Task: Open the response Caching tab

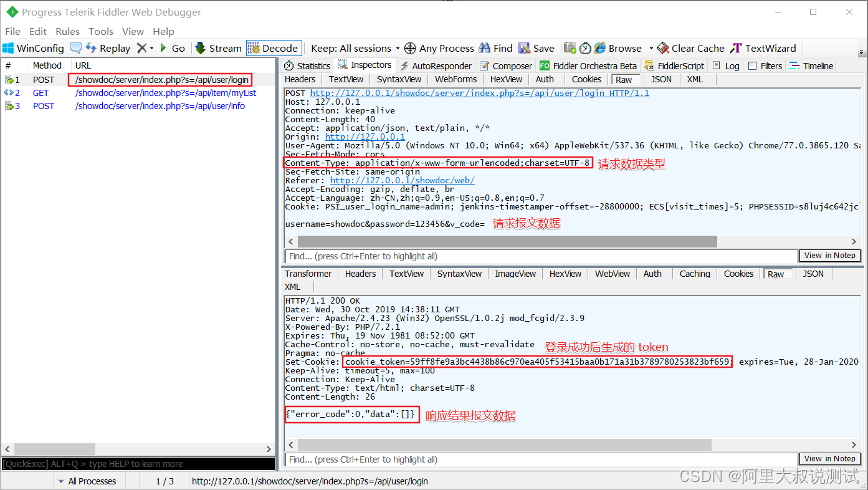Action: point(695,274)
